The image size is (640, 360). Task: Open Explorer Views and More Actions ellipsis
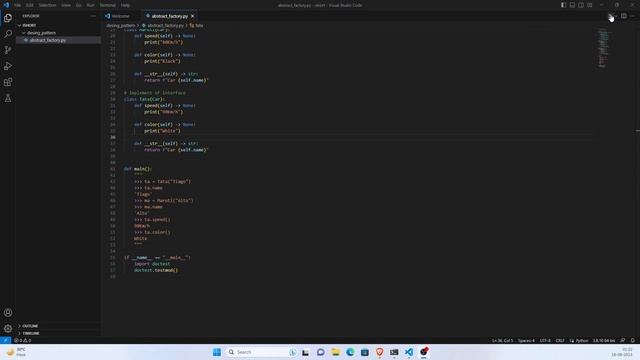(x=93, y=16)
